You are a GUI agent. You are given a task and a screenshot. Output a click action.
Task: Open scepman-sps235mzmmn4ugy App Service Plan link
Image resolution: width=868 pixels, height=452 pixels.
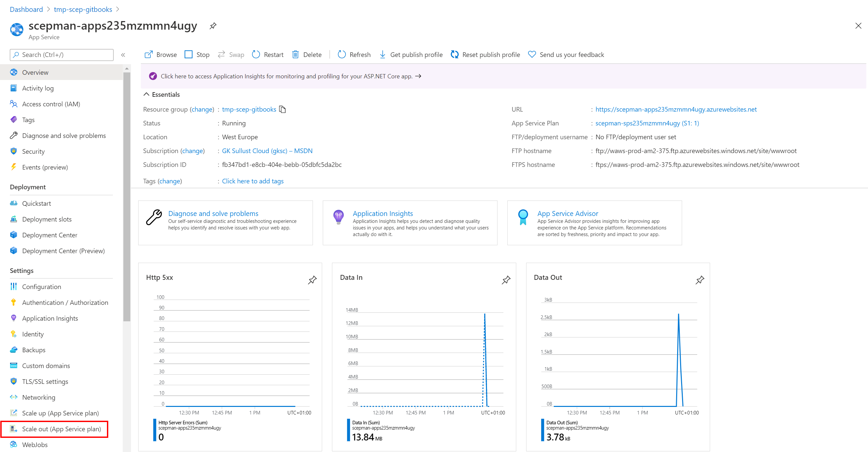647,123
